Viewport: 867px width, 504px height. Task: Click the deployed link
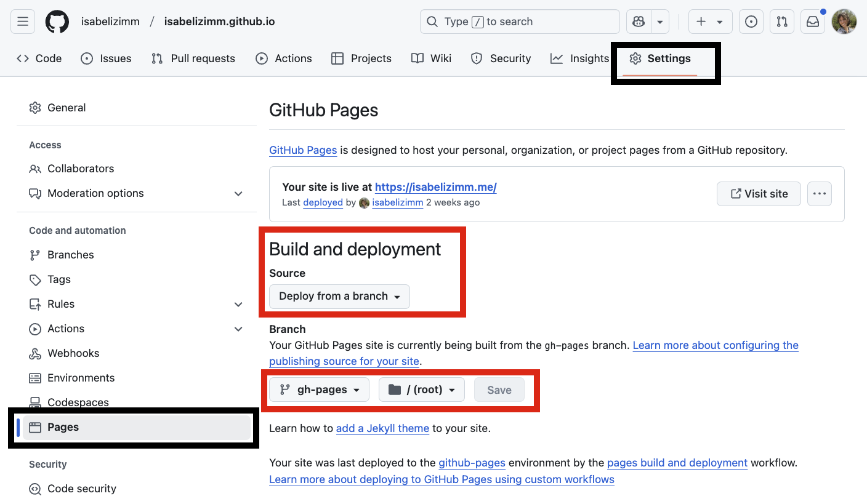[323, 202]
